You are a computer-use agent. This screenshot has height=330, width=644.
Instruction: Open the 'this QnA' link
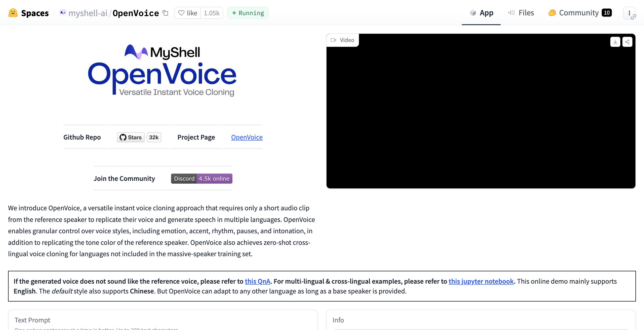click(258, 281)
